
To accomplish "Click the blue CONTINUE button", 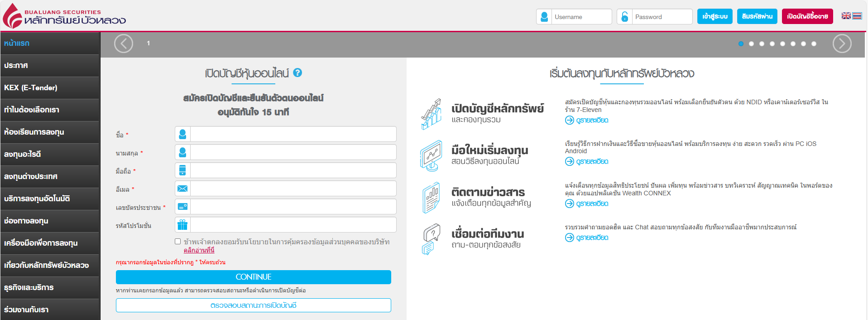I will pyautogui.click(x=254, y=277).
